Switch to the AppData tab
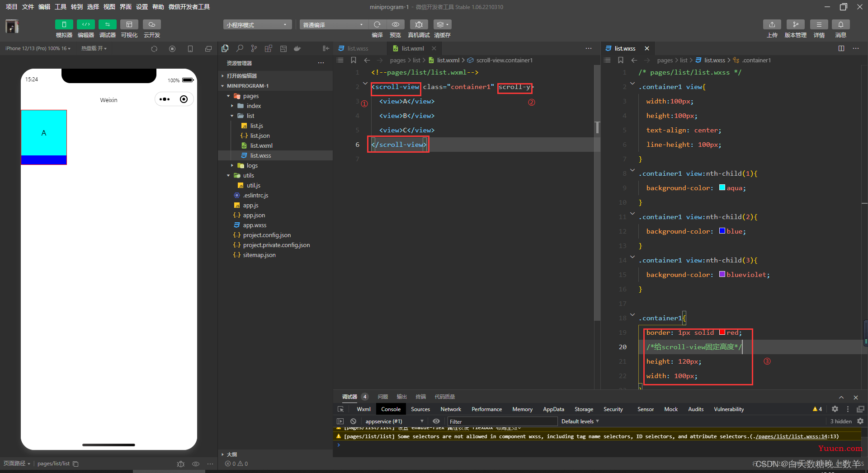868x473 pixels. [x=553, y=409]
